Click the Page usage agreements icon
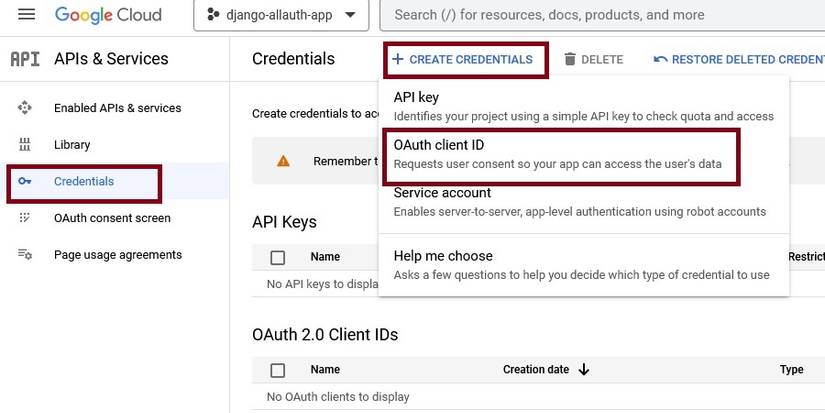 [25, 255]
